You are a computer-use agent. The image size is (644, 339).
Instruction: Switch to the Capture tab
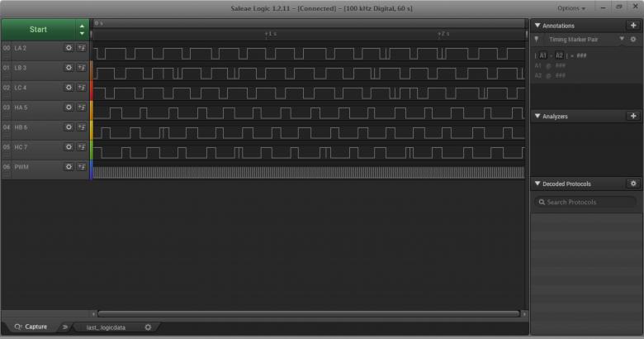31,327
